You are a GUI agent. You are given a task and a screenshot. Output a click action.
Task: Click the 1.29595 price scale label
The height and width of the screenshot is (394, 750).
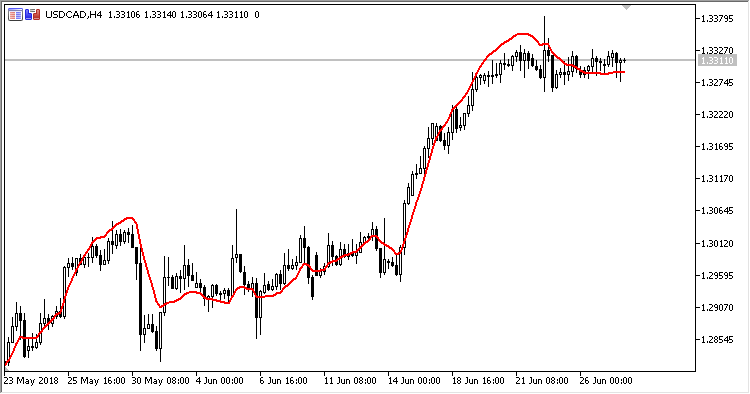point(717,275)
